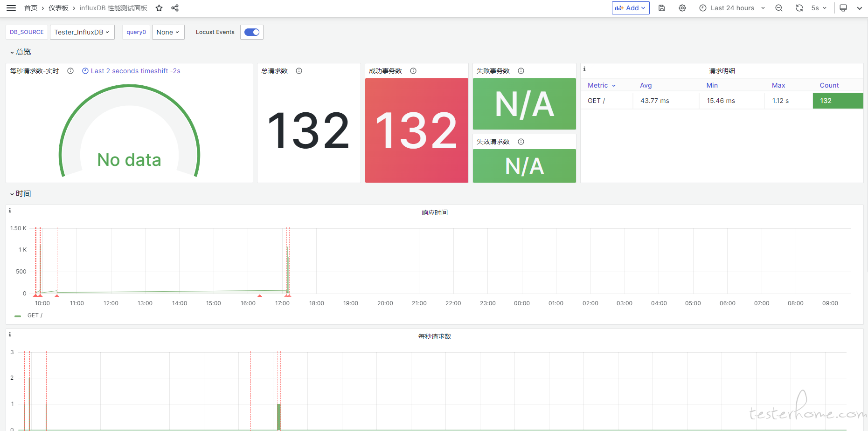Click the green Count cell 132

[838, 101]
